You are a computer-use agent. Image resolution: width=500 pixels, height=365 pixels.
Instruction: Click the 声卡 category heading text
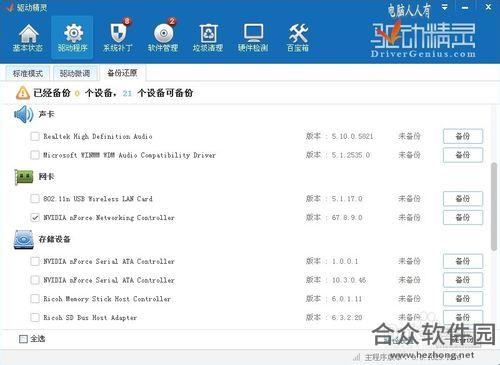click(46, 114)
